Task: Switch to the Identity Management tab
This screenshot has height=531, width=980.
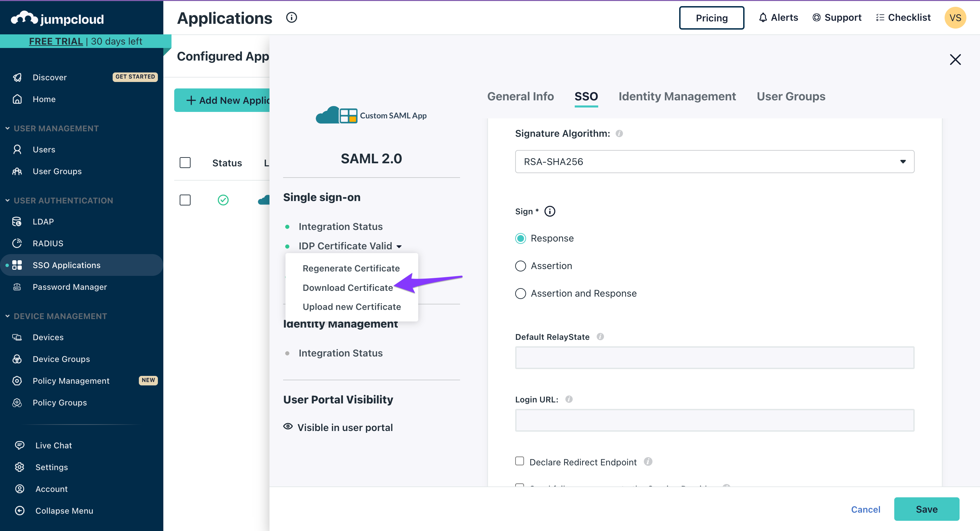Action: [x=677, y=97]
